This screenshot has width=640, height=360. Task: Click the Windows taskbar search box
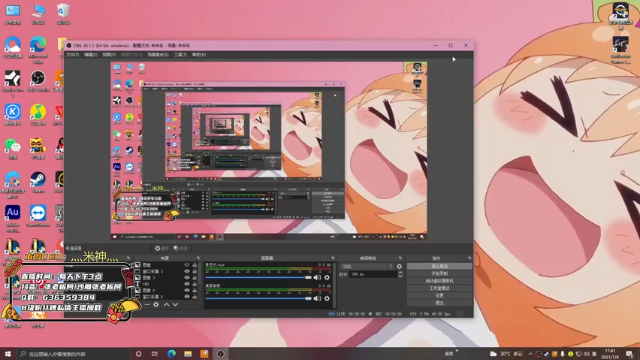point(73,353)
